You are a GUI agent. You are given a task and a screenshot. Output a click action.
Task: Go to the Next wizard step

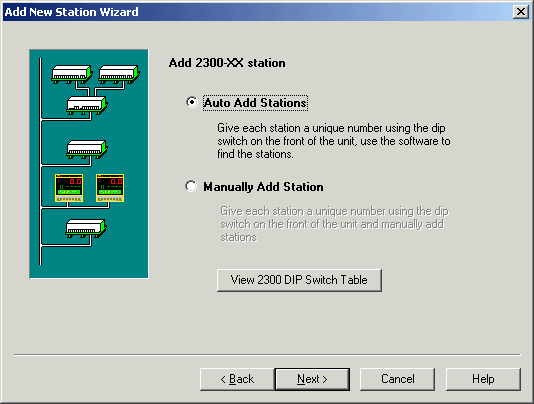[312, 379]
